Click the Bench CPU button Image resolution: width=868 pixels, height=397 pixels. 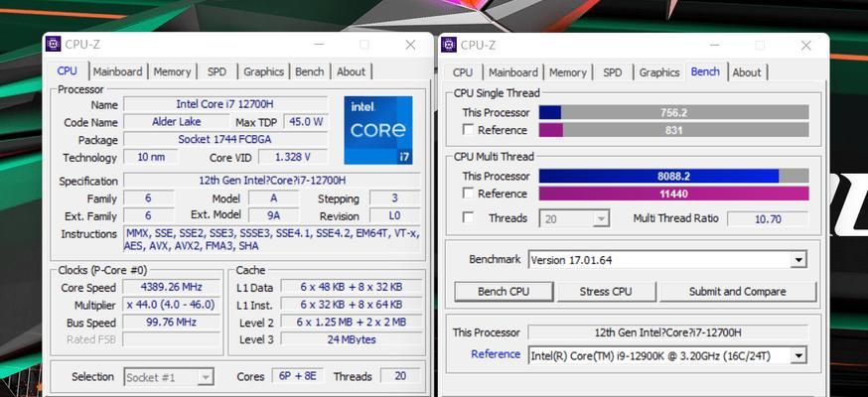[x=504, y=292]
